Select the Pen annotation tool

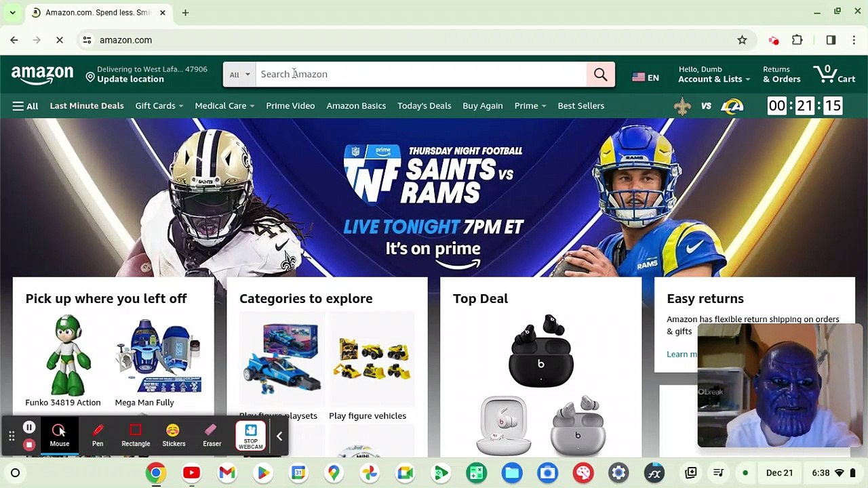pos(98,435)
